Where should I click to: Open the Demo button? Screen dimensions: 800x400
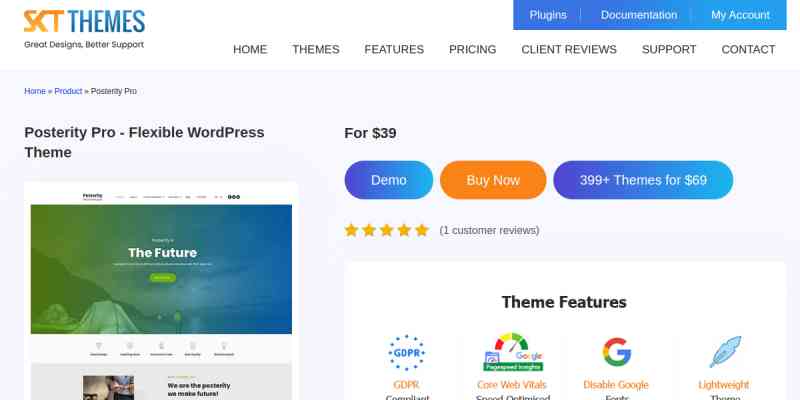pos(389,180)
